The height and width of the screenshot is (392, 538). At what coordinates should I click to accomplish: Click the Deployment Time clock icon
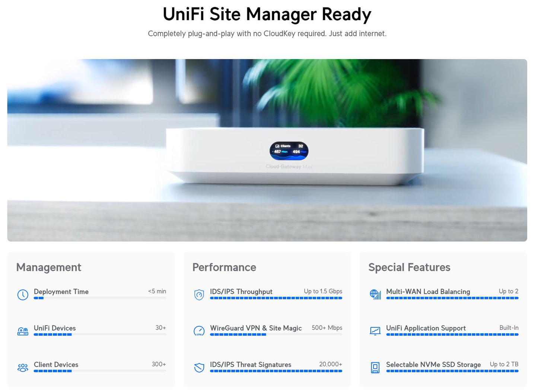[x=23, y=295]
